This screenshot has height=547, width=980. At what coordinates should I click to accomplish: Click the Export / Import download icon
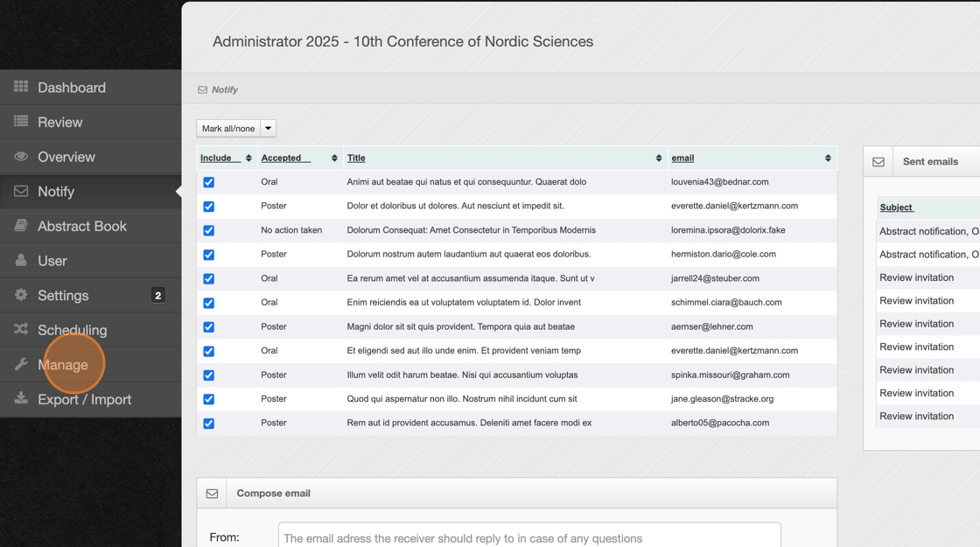click(x=21, y=399)
